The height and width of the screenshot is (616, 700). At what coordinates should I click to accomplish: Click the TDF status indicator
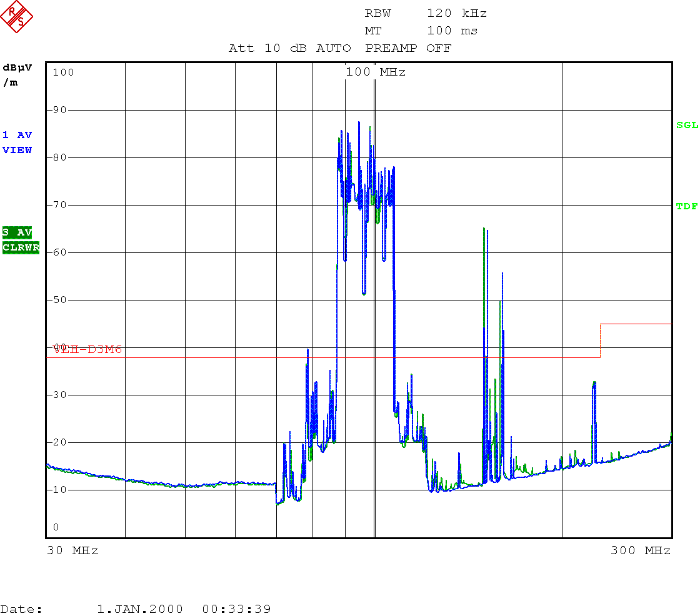pyautogui.click(x=687, y=206)
